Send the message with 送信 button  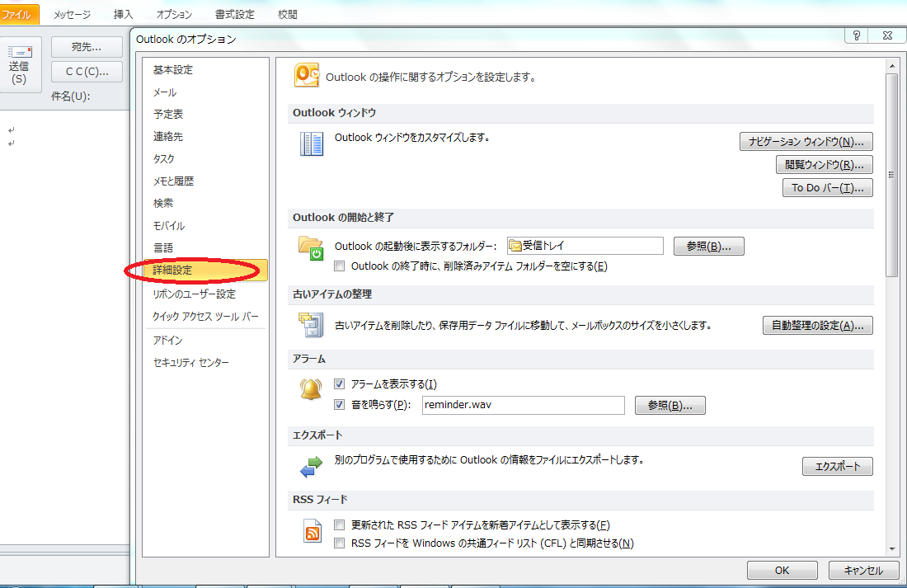[x=20, y=64]
